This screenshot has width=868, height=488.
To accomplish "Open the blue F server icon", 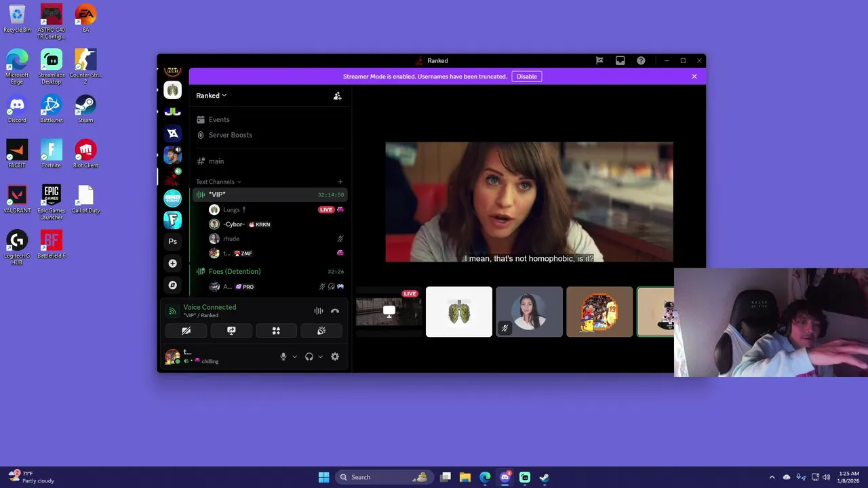I will tap(172, 220).
